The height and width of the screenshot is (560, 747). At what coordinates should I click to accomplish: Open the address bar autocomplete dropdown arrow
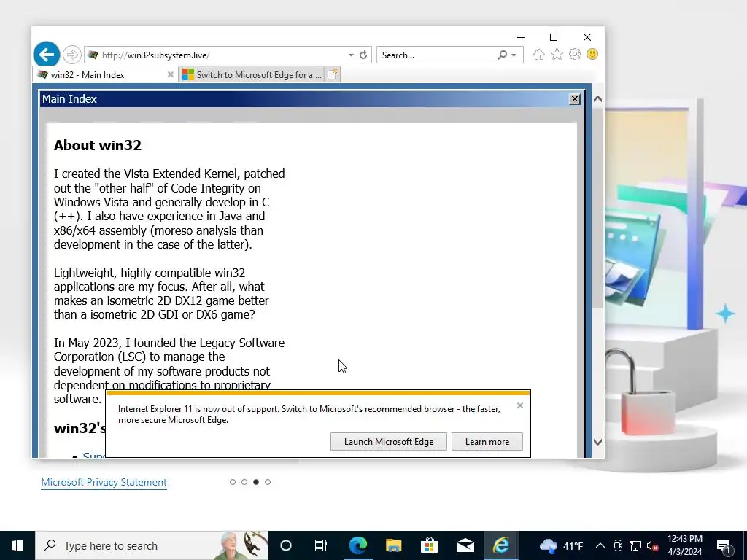tap(351, 55)
